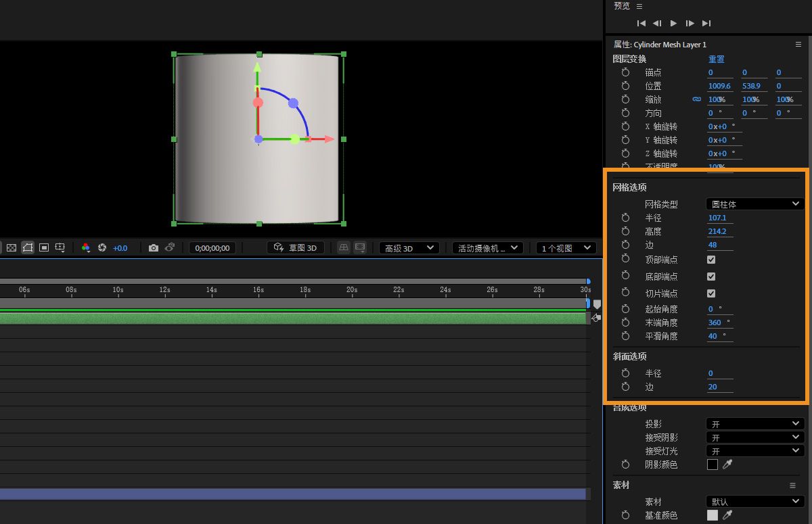Viewport: 812px width, 524px height.
Task: Toggle the mask and shape path visibility icon
Action: click(28, 248)
